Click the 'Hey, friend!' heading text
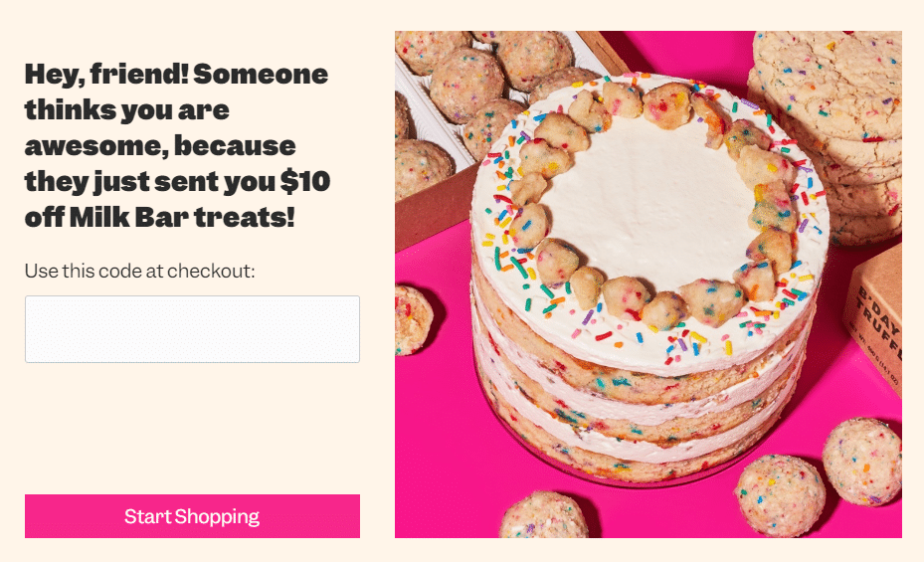This screenshot has height=562, width=924. (106, 75)
